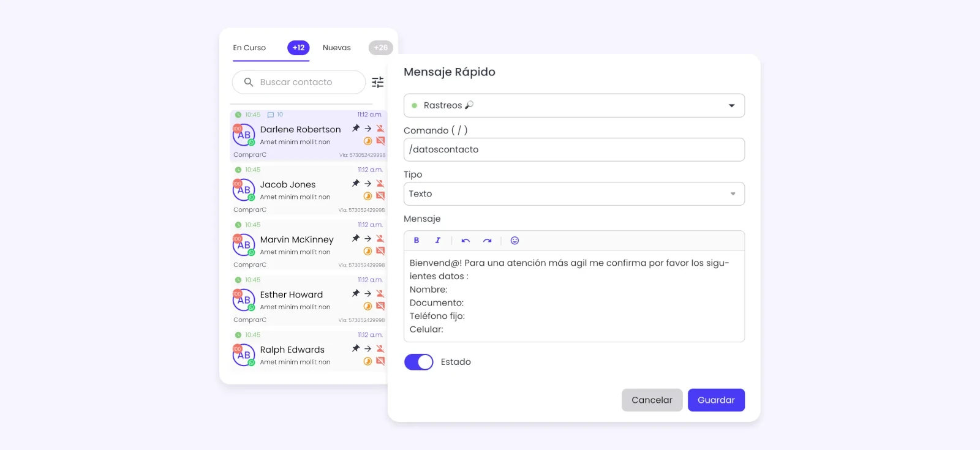Click the red no-user icon for Marvin McKinney

tap(380, 239)
